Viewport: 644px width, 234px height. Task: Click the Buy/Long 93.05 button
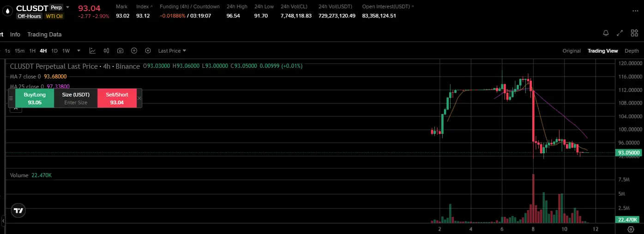[35, 98]
